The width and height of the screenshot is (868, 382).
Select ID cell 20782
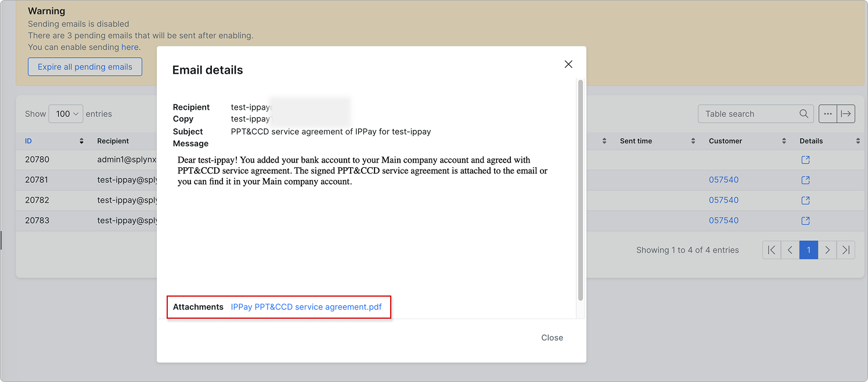coord(37,200)
